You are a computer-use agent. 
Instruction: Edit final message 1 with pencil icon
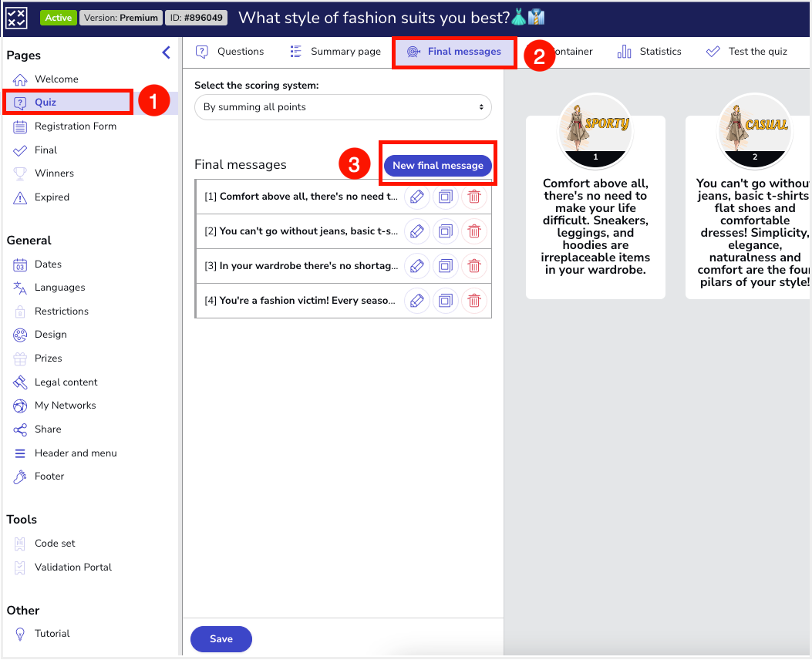417,197
